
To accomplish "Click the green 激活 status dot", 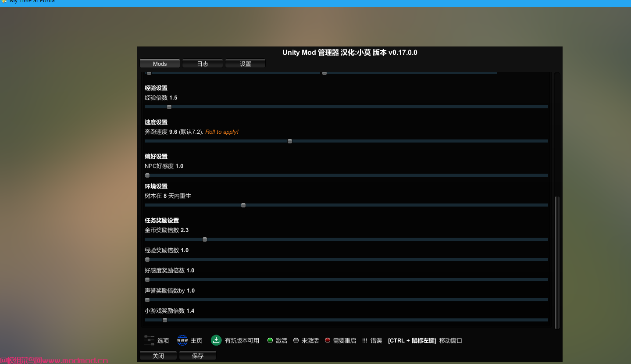I will 270,340.
